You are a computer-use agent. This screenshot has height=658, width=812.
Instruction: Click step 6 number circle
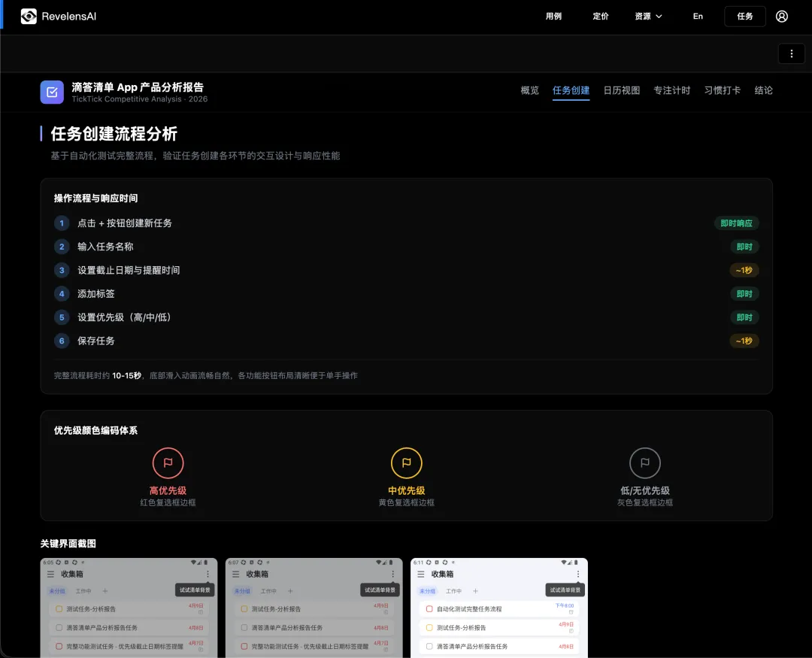pyautogui.click(x=62, y=341)
